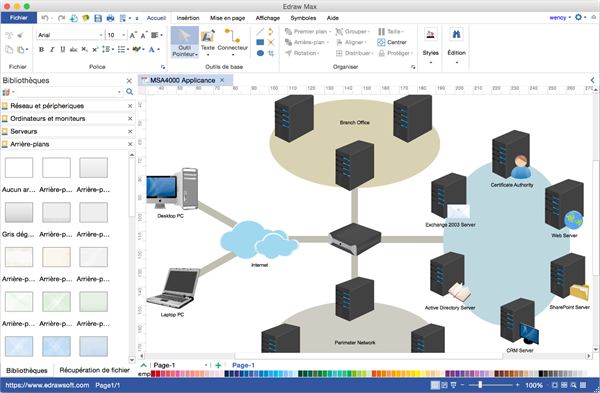Click the zoom in plus button
Viewport: 600px width, 393px height.
(x=517, y=385)
